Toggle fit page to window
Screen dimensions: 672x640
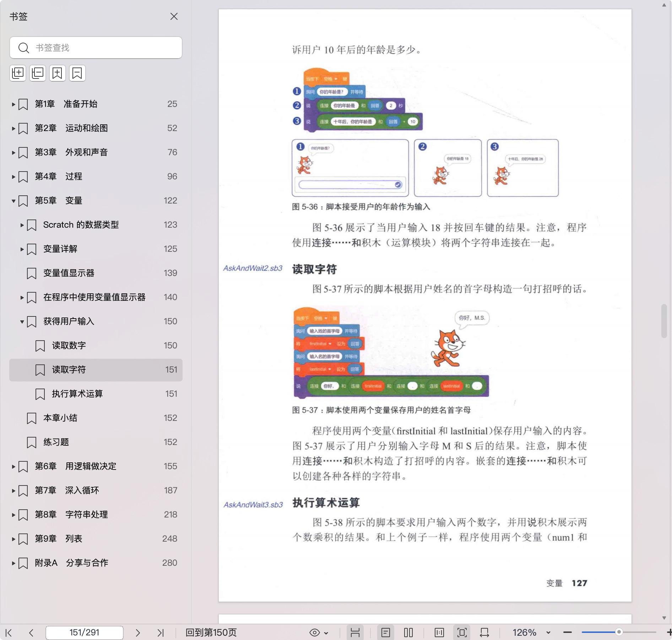point(462,633)
